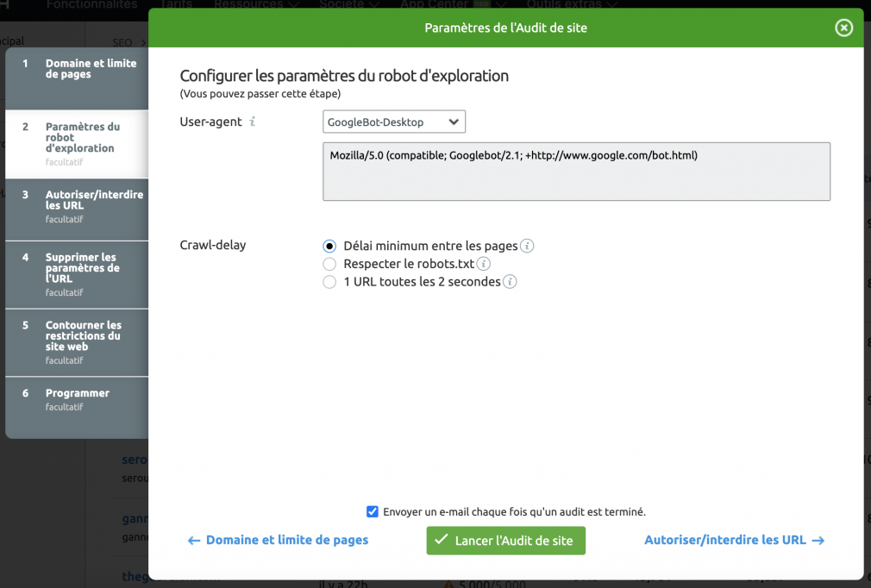Open step 5 Contourner les restrictions du site web
Screen dimensions: 871x588
pos(78,342)
